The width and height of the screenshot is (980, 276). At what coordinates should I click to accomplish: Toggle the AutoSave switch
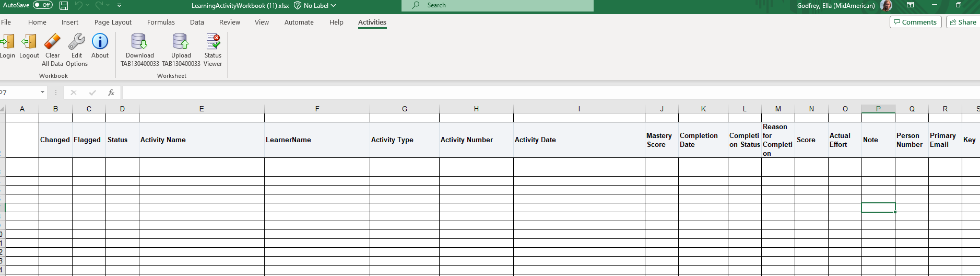click(43, 5)
